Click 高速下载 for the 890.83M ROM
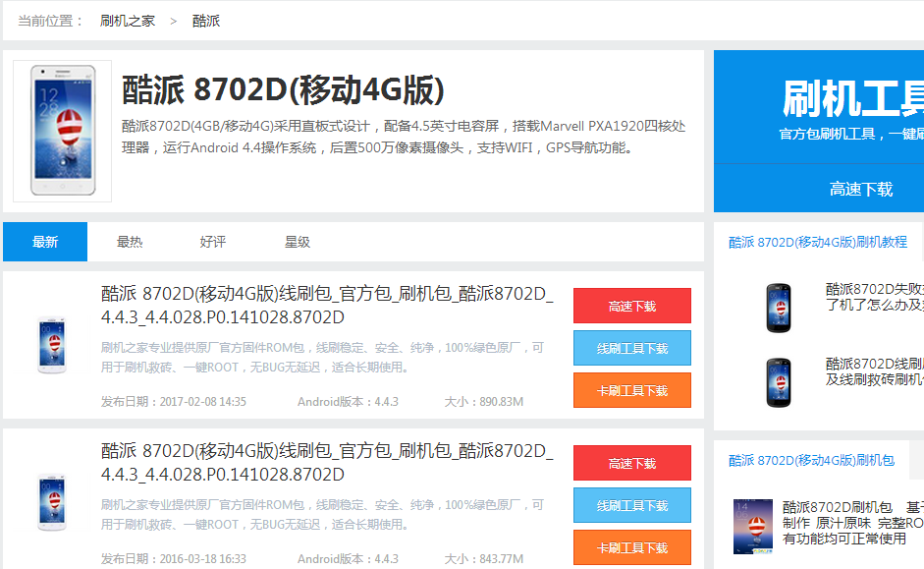Viewport: 924px width, 569px height. 632,306
